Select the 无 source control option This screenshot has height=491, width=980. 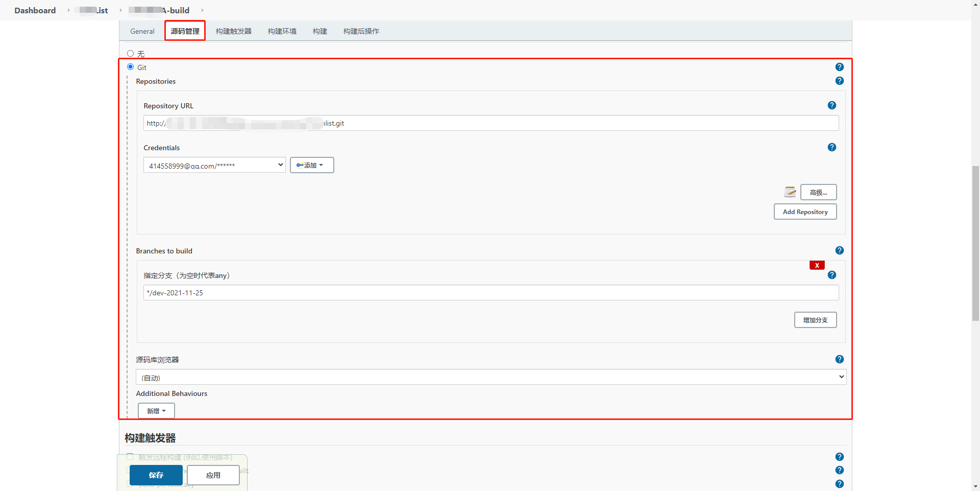(x=130, y=54)
